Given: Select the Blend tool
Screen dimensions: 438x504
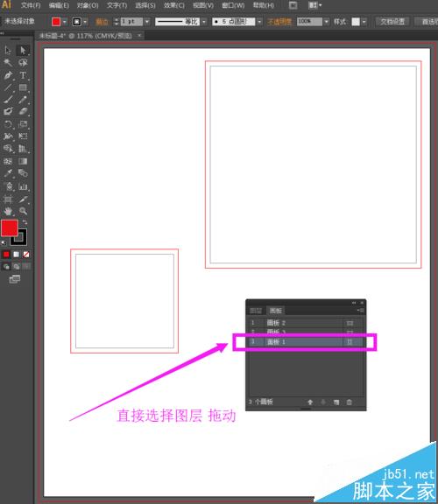Looking at the screenshot, I should (23, 173).
